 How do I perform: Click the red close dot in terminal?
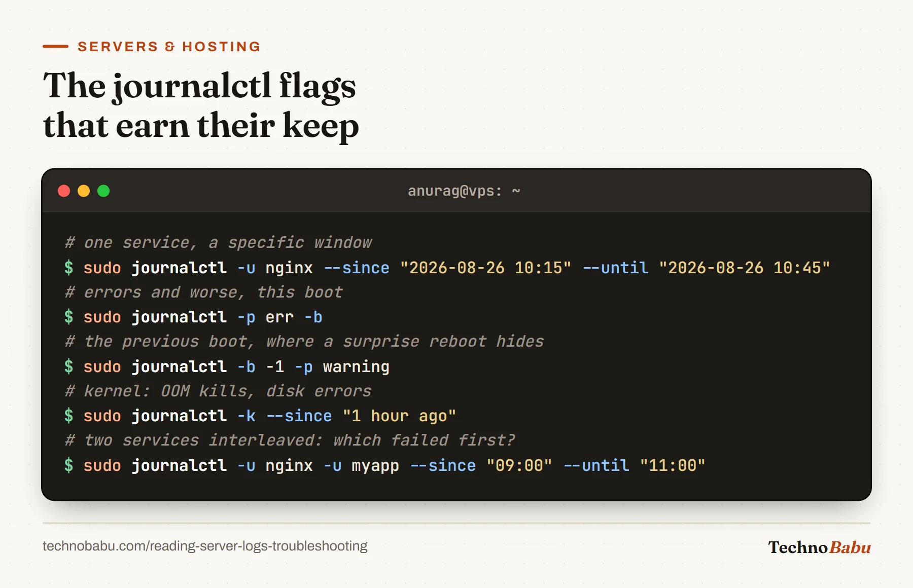tap(64, 191)
